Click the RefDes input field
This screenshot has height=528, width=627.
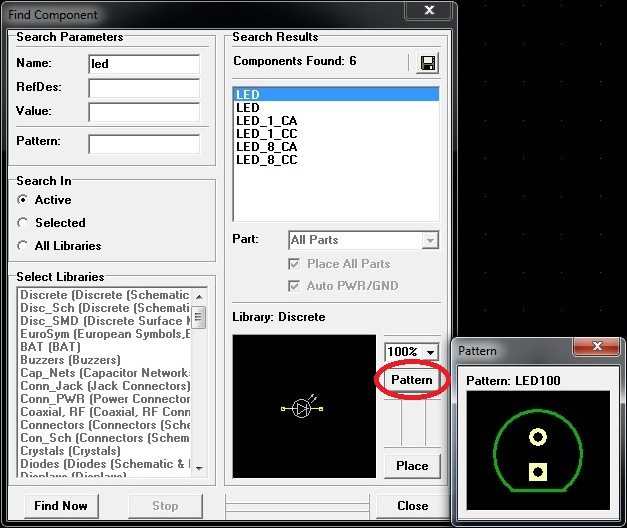(144, 87)
